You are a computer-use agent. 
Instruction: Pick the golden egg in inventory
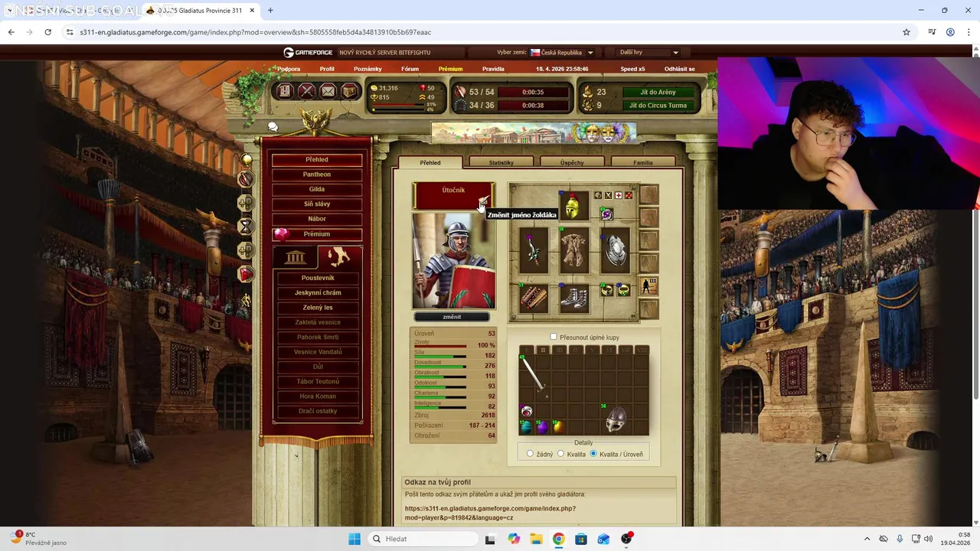click(x=558, y=426)
